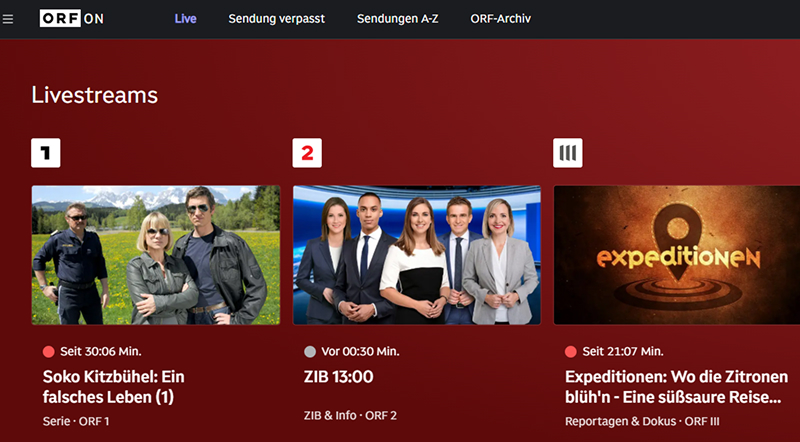
Task: Click the ORF ON logo
Action: tap(71, 18)
